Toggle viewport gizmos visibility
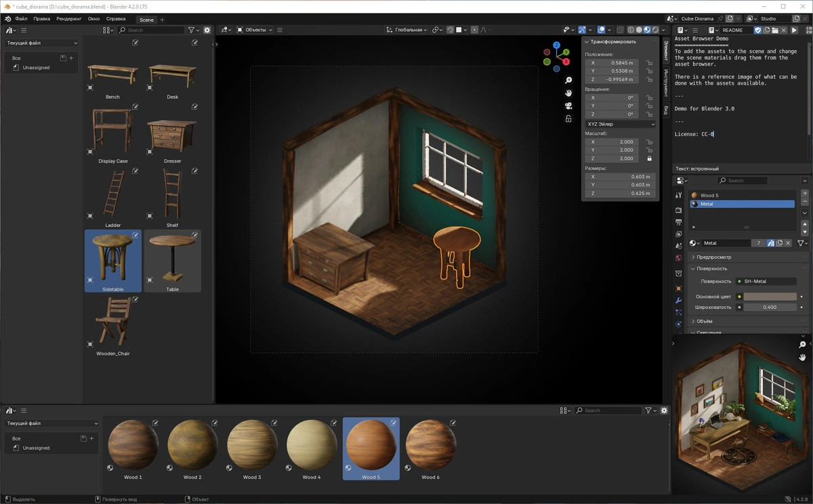This screenshot has width=813, height=504. [x=582, y=30]
